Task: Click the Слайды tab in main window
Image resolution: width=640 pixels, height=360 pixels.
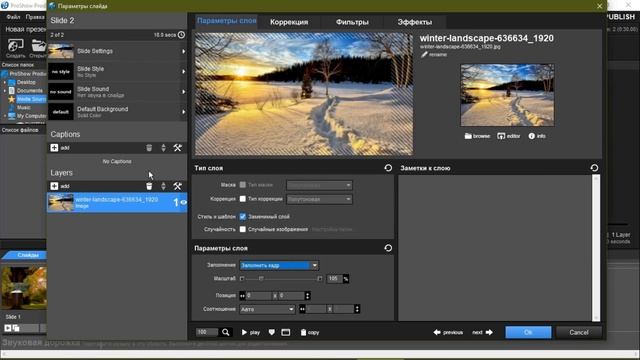Action: tap(27, 255)
